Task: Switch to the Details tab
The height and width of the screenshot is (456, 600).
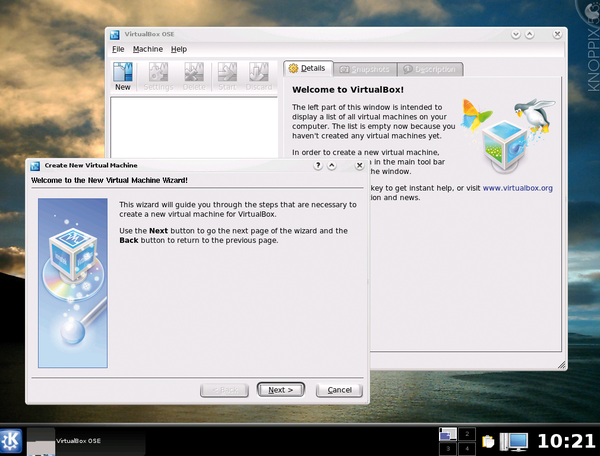Action: click(308, 68)
